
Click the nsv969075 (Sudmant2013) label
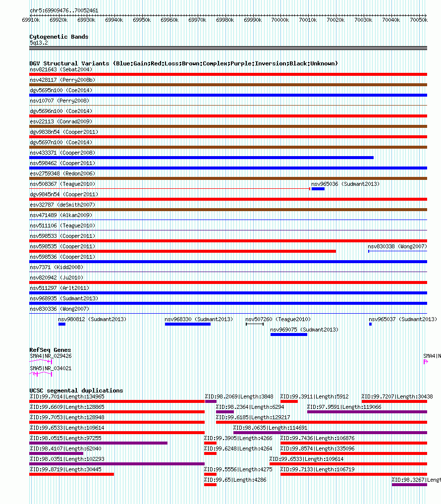point(304,330)
